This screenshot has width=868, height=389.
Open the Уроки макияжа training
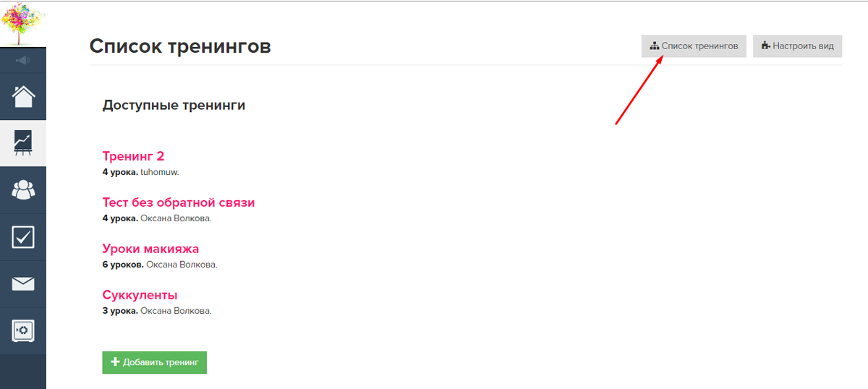pyautogui.click(x=150, y=249)
